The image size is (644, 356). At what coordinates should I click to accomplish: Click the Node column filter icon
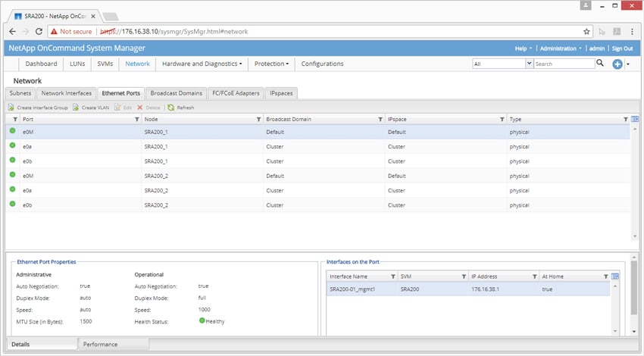coord(258,119)
